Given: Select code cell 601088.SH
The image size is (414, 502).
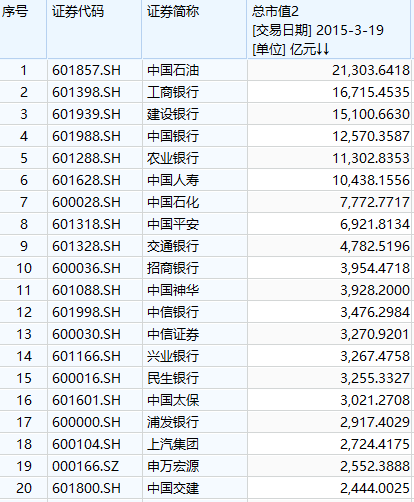Looking at the screenshot, I should (95, 290).
